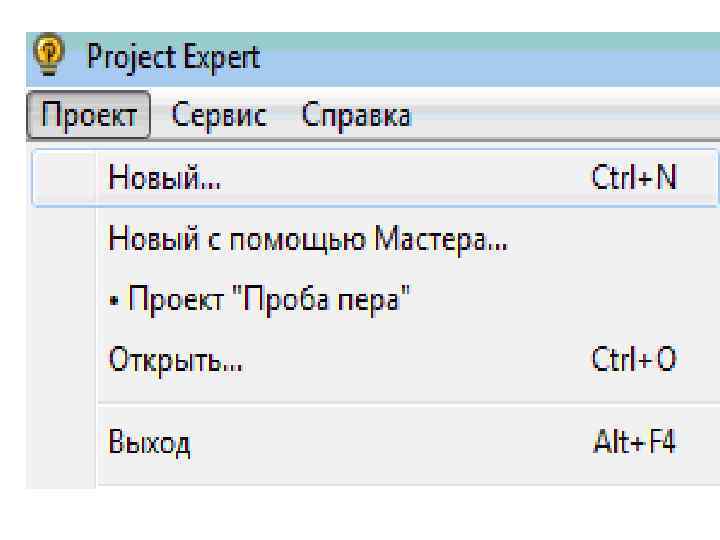
Task: Open the Проект menu
Action: pyautogui.click(x=88, y=116)
